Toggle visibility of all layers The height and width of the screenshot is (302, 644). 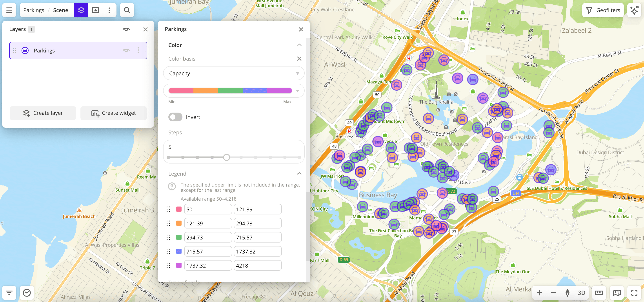(126, 29)
